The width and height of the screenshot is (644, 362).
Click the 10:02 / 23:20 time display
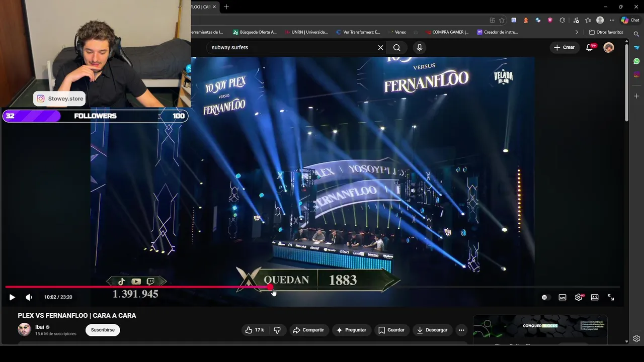[58, 297]
